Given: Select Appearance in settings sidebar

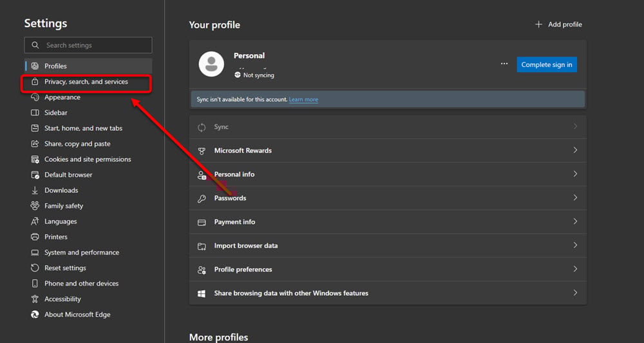Looking at the screenshot, I should [x=88, y=97].
